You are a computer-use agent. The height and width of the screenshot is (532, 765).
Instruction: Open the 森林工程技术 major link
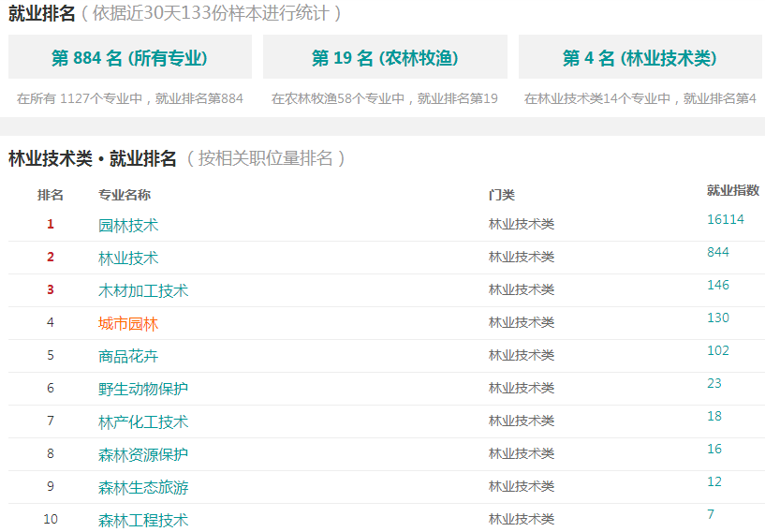(x=143, y=520)
